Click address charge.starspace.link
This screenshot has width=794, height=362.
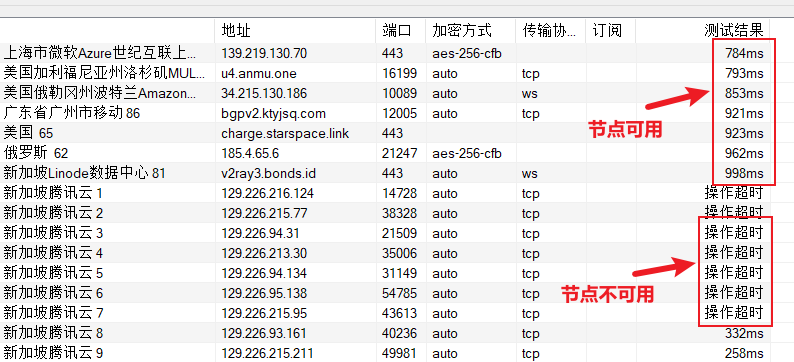(x=285, y=134)
